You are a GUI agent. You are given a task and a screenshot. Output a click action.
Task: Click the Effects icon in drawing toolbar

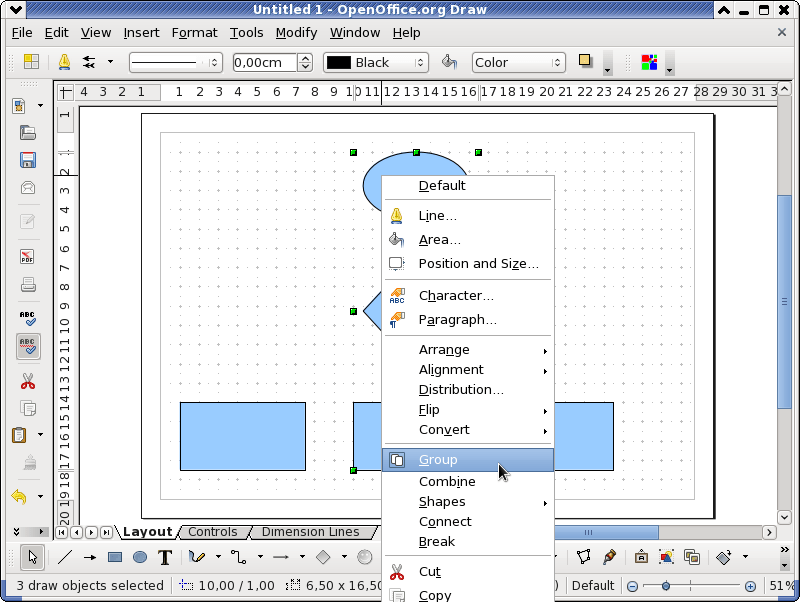point(724,557)
